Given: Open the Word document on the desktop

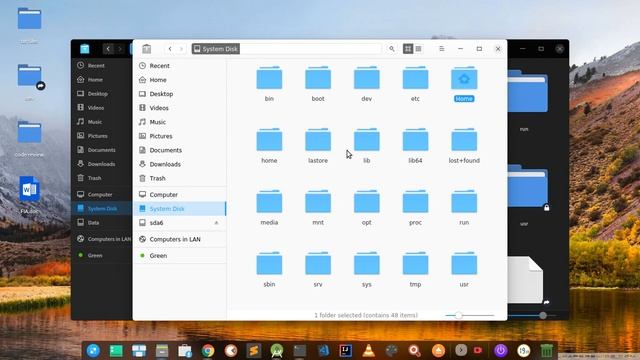Looking at the screenshot, I should pos(29,189).
